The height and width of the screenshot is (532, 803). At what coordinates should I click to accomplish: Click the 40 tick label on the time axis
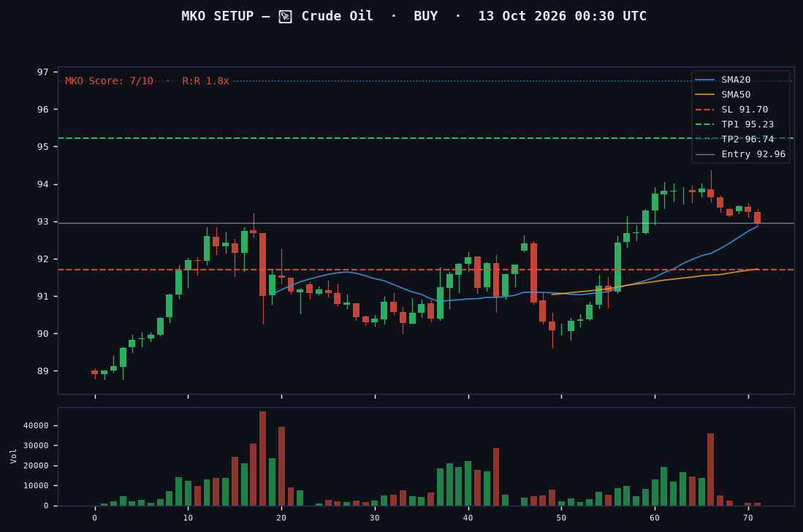point(468,517)
